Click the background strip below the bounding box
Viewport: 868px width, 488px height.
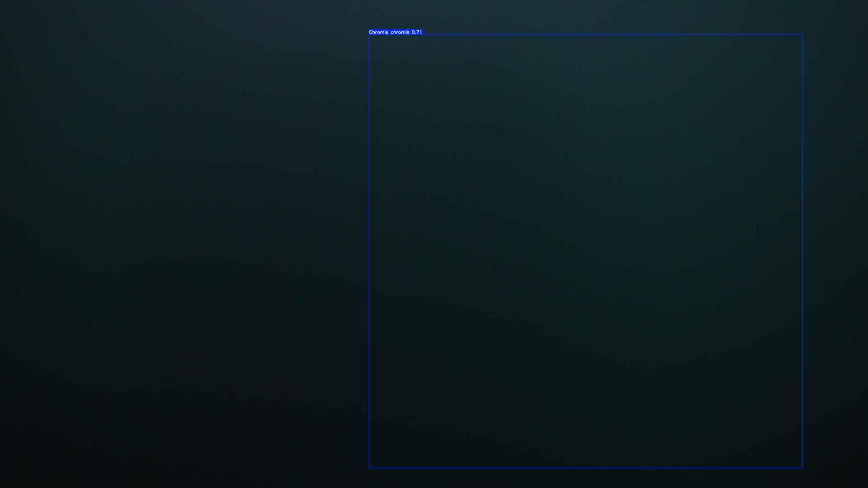click(x=586, y=478)
